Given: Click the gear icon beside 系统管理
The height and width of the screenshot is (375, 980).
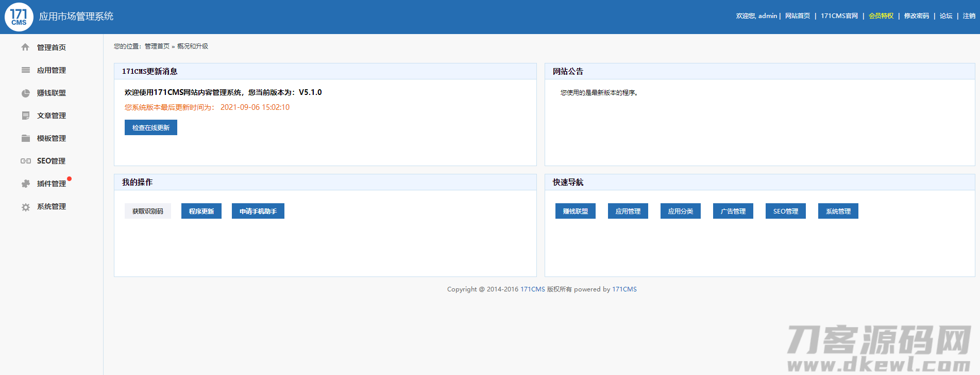Looking at the screenshot, I should click(x=25, y=207).
